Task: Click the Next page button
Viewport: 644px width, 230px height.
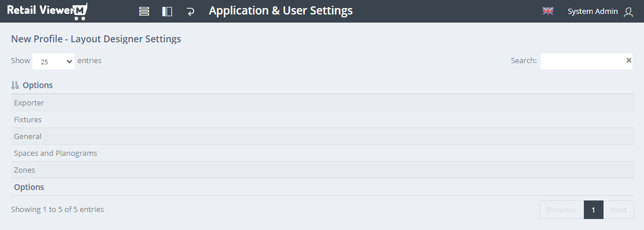Action: pos(619,210)
